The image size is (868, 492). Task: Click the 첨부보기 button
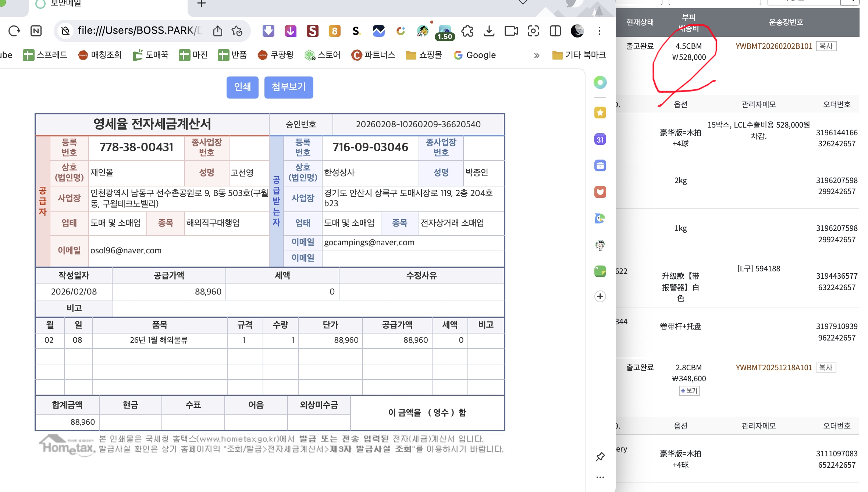[x=289, y=87]
